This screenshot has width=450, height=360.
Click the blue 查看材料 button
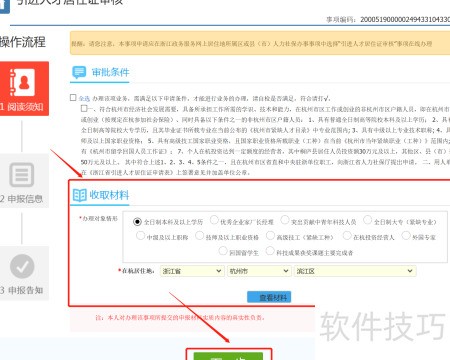269,297
